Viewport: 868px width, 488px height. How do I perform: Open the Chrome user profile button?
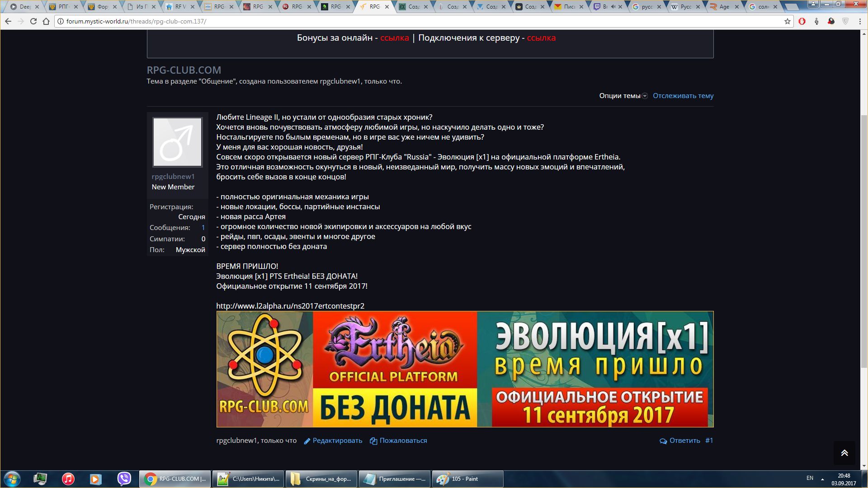coord(812,3)
